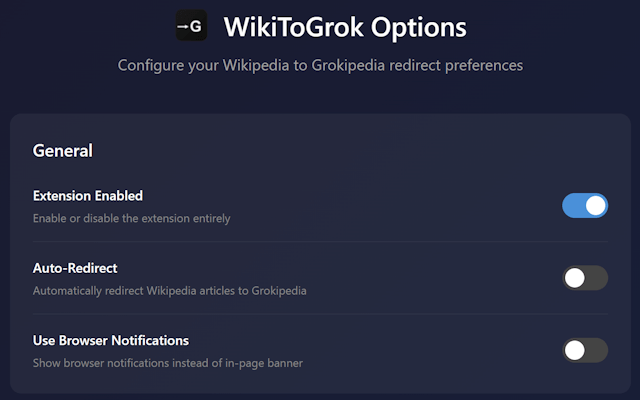Click the divider line below Extension Enabled row
Image resolution: width=640 pixels, height=400 pixels.
coord(320,241)
